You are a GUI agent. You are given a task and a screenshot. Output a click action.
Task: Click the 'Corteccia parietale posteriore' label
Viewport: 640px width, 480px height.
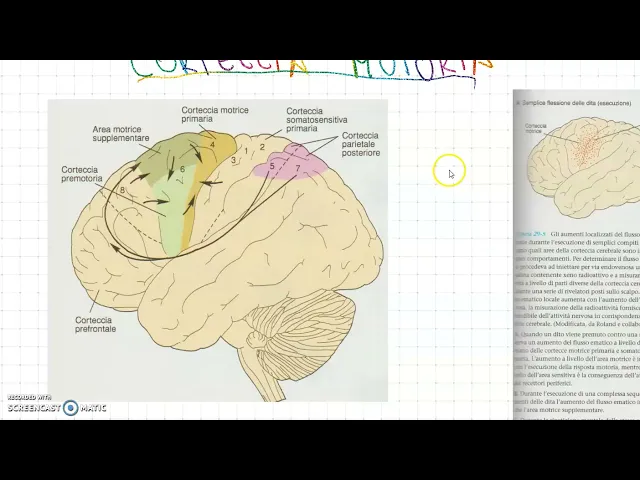point(361,144)
